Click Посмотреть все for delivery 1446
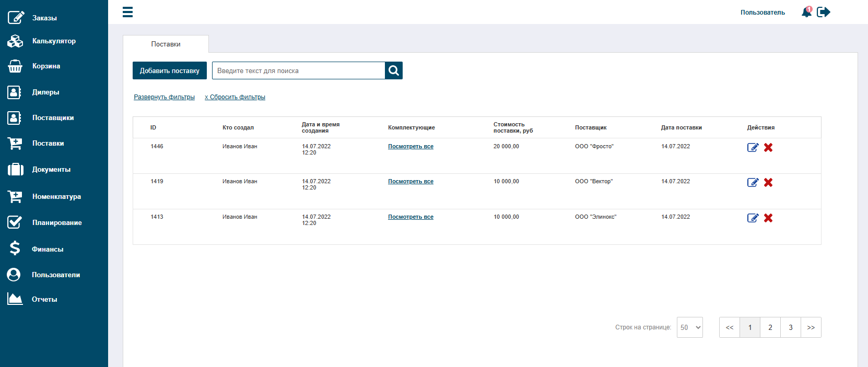 pos(410,147)
